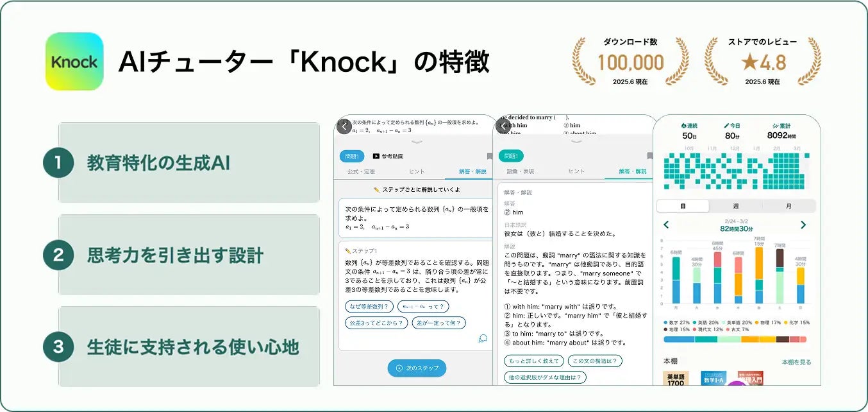Open the 本棚を見る link
The width and height of the screenshot is (868, 412).
796,362
